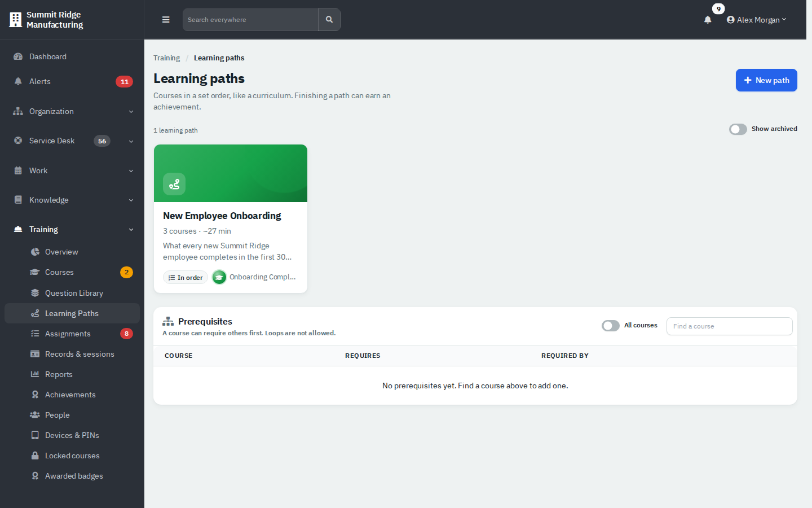Click the REQUIRED BY column header
This screenshot has width=812, height=508.
(565, 356)
